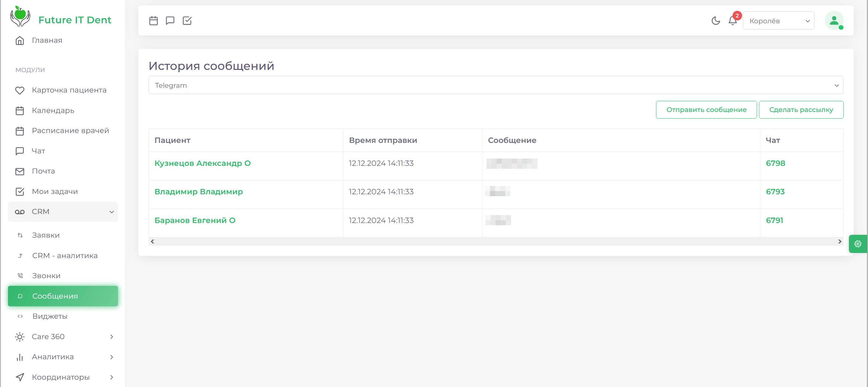Click the Сообщение column header
The image size is (868, 387).
click(x=512, y=140)
